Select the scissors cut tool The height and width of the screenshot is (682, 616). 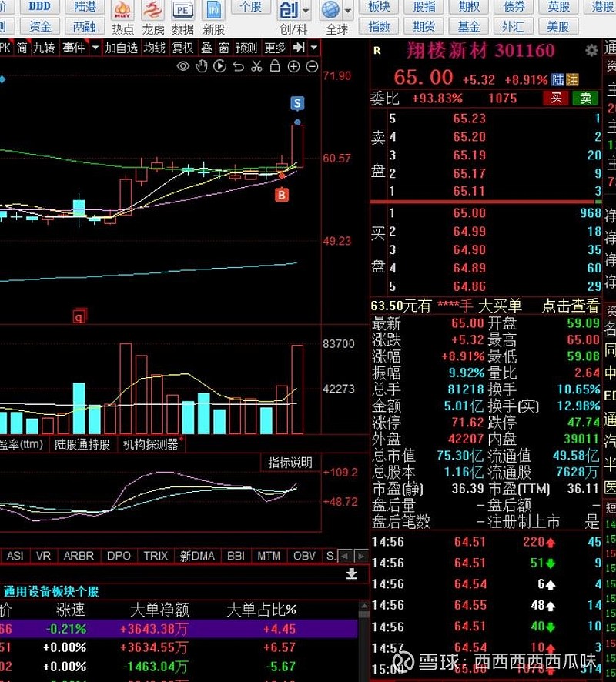(x=256, y=66)
